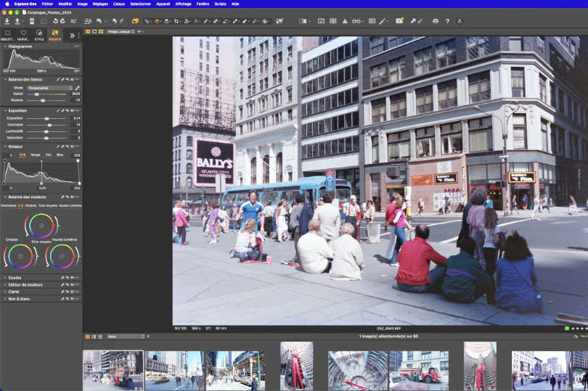Open the Apple menu
Image resolution: width=588 pixels, height=391 pixels.
pyautogui.click(x=7, y=4)
